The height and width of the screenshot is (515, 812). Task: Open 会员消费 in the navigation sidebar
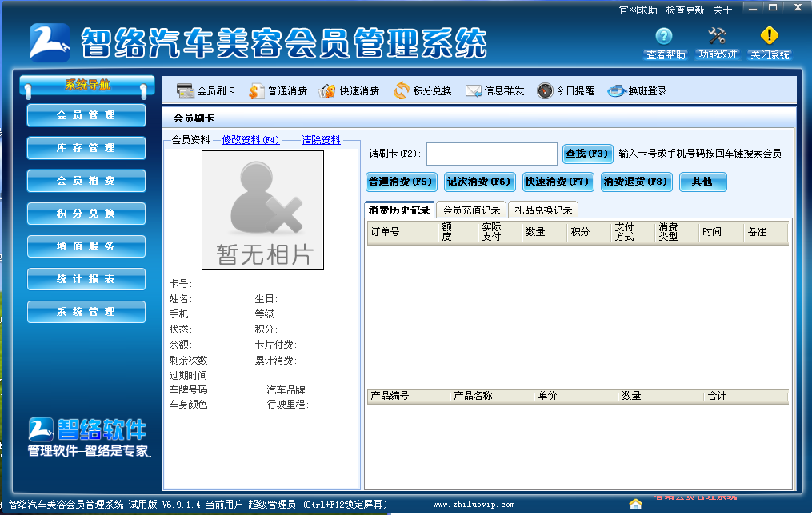86,181
